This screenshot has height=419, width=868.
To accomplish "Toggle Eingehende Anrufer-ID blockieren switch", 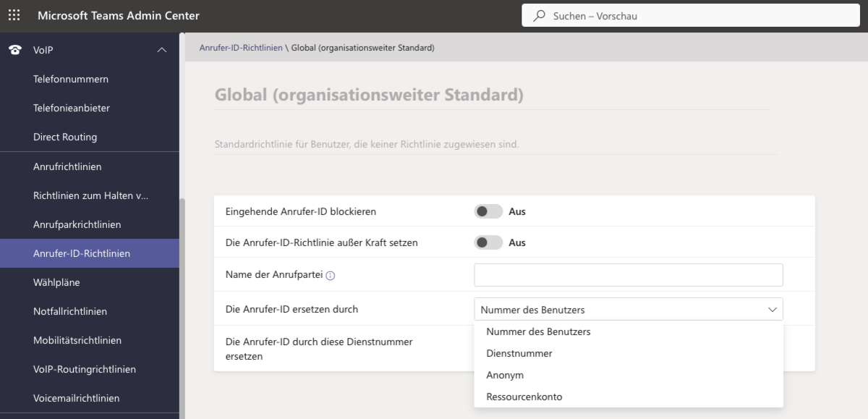I will tap(488, 211).
